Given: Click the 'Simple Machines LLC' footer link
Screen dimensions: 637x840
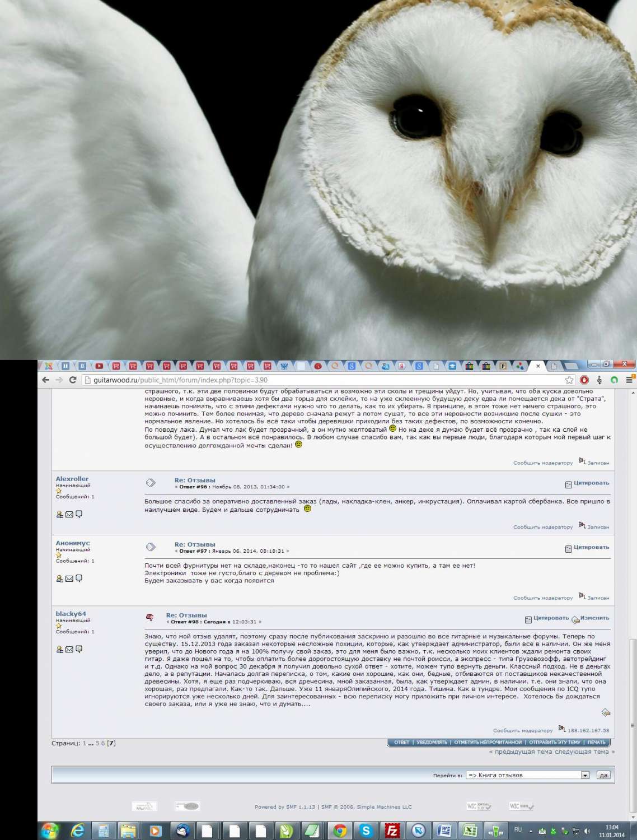Looking at the screenshot, I should point(384,807).
